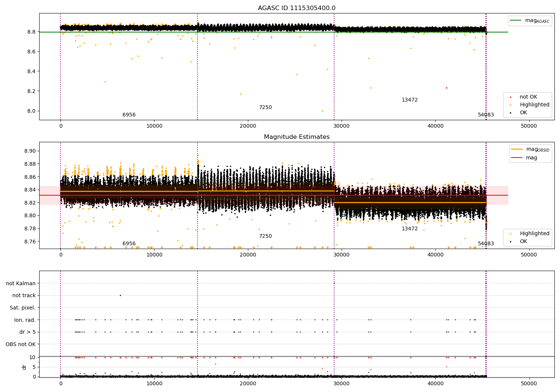
Task: Click the title 'AGASC ID 1115305400.0'
Action: pyautogui.click(x=297, y=8)
